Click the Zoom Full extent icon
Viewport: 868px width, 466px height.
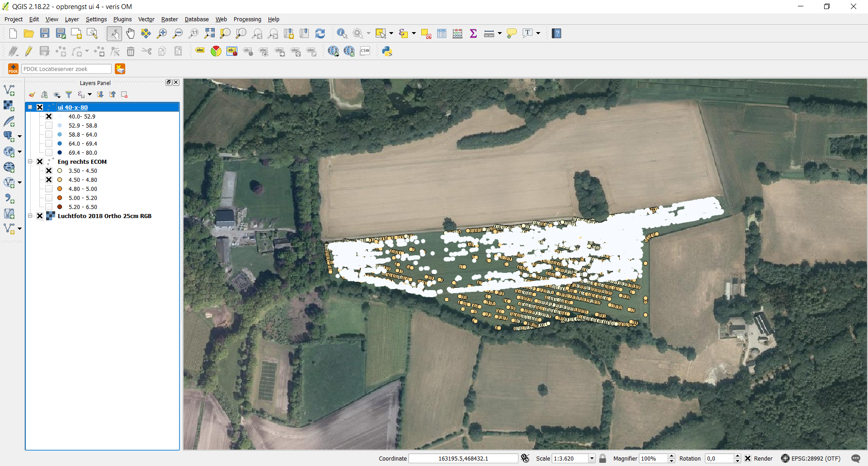209,33
